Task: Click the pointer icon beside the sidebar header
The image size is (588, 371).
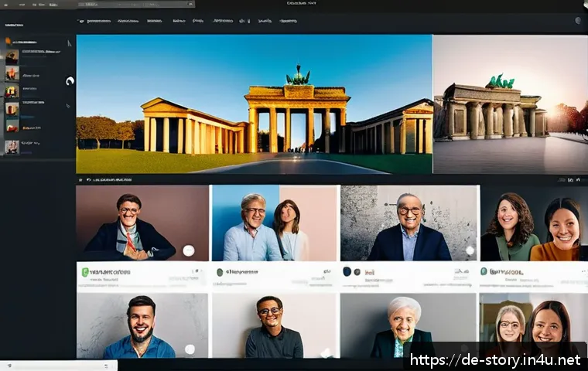Action: 70,43
